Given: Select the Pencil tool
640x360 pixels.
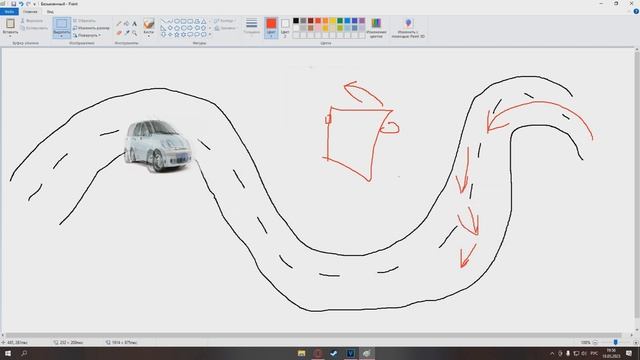Looking at the screenshot, I should coord(119,24).
